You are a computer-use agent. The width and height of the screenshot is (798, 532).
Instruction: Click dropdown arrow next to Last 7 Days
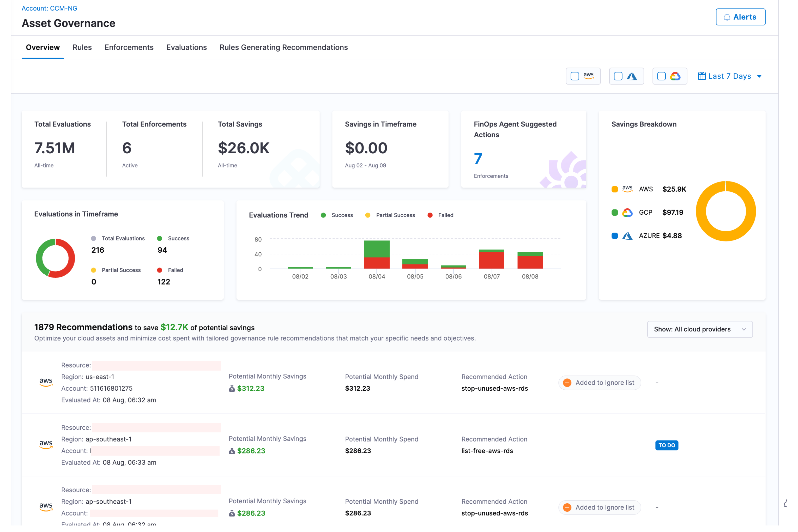[x=759, y=77]
